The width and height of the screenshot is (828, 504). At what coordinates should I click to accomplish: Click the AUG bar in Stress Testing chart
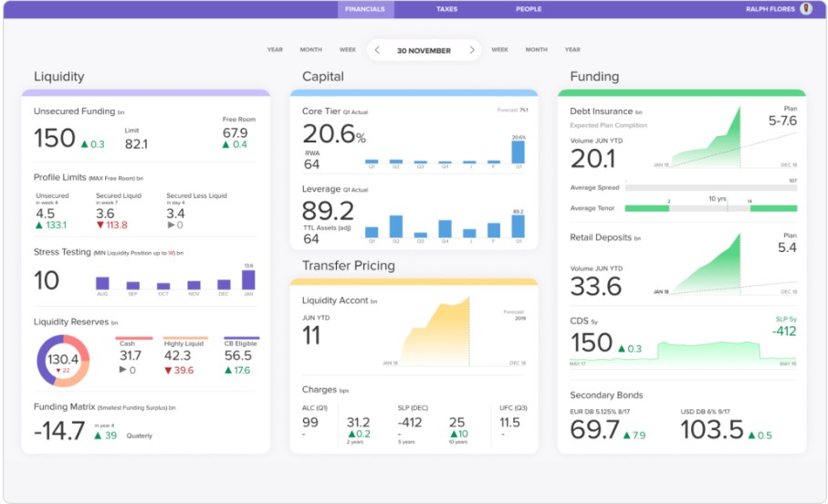pos(102,283)
